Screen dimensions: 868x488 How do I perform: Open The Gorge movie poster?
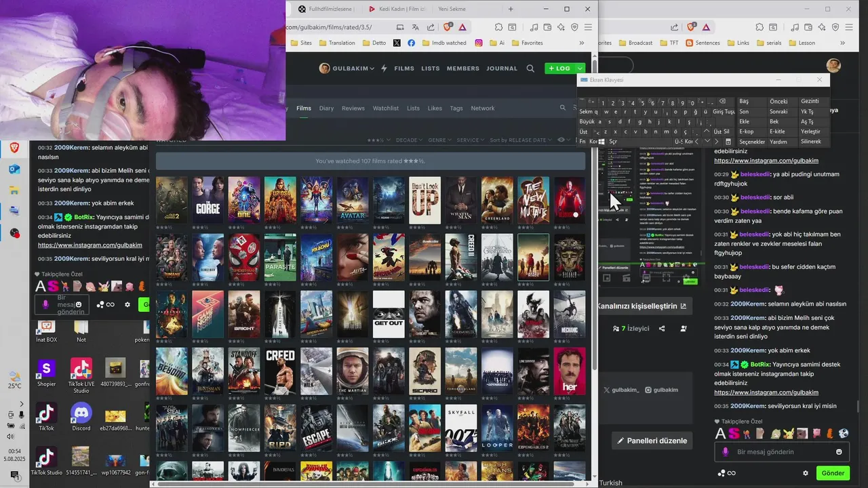208,201
